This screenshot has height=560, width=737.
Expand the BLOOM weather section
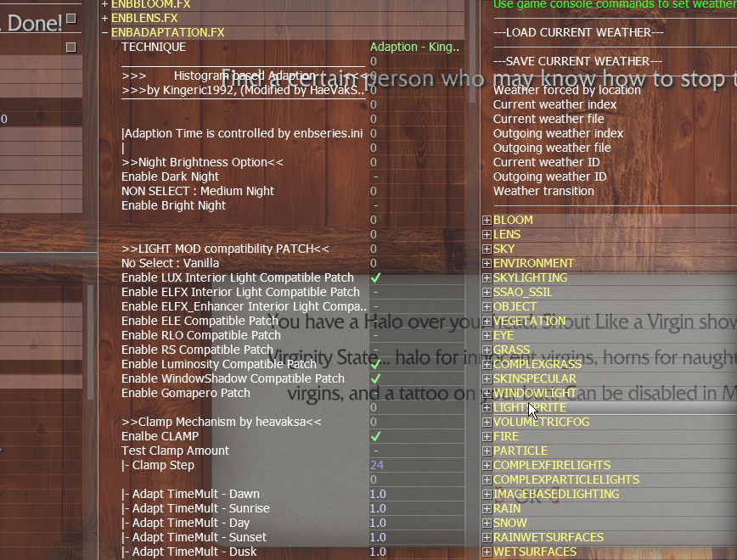click(487, 221)
